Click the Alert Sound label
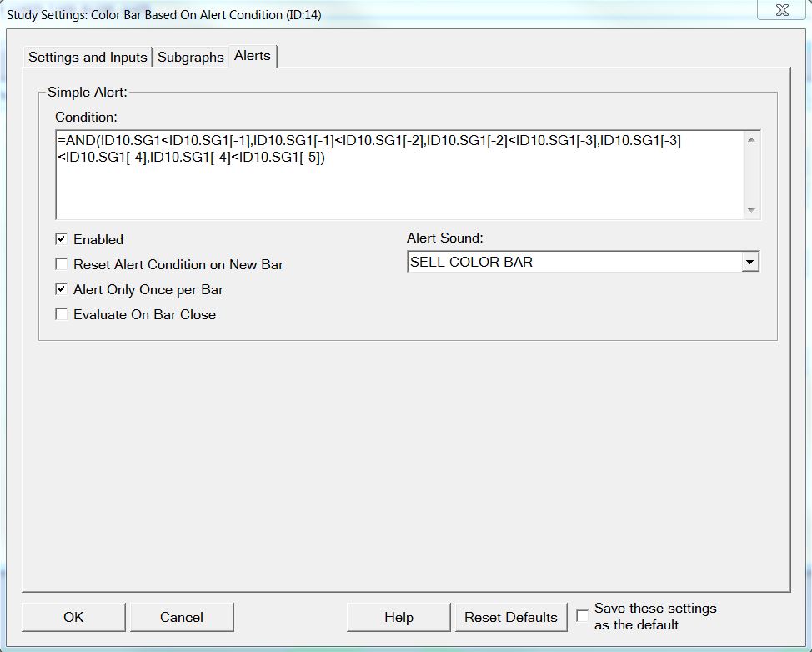This screenshot has height=652, width=812. point(445,238)
